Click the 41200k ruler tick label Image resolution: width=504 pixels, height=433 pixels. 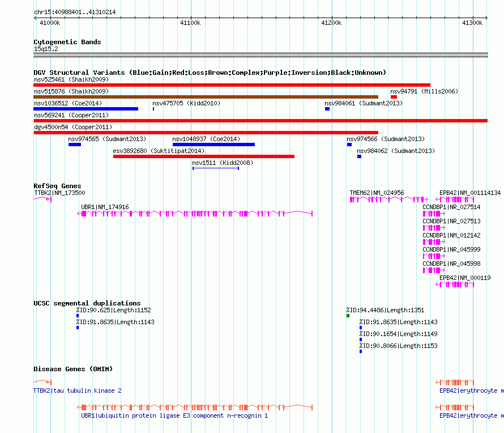331,23
